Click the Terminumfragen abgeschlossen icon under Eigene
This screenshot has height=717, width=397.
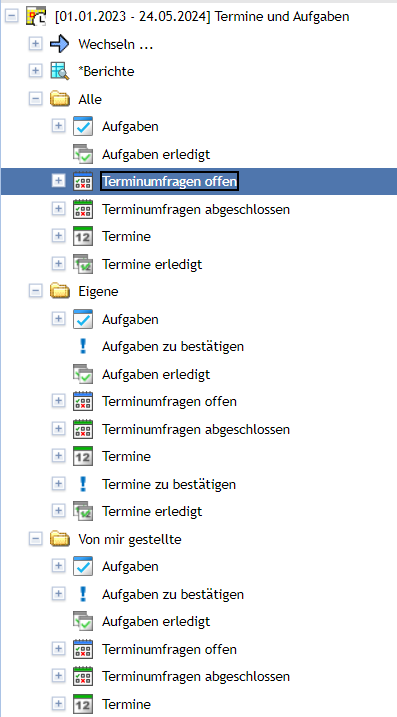coord(83,429)
